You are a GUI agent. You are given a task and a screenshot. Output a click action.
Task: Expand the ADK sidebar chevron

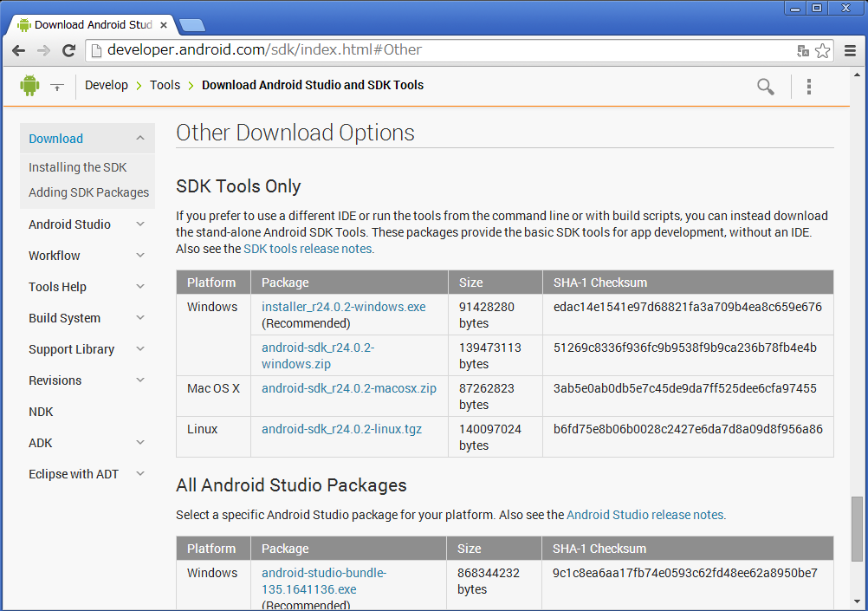[140, 442]
